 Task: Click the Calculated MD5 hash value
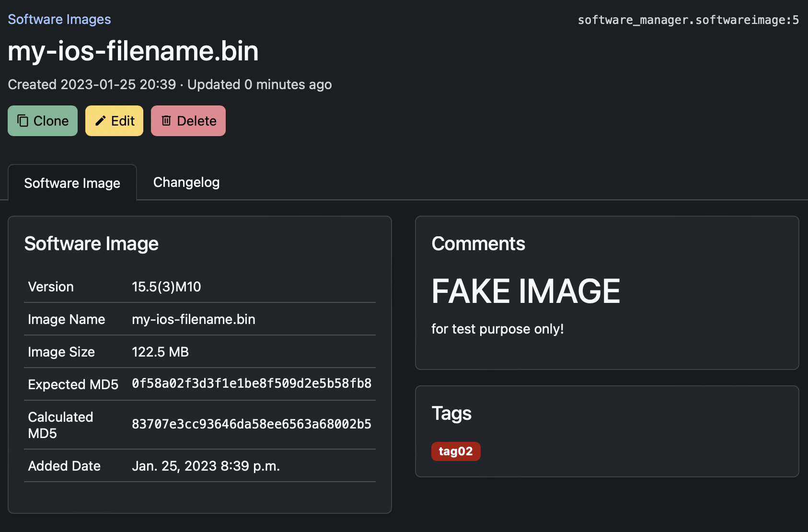coord(252,424)
